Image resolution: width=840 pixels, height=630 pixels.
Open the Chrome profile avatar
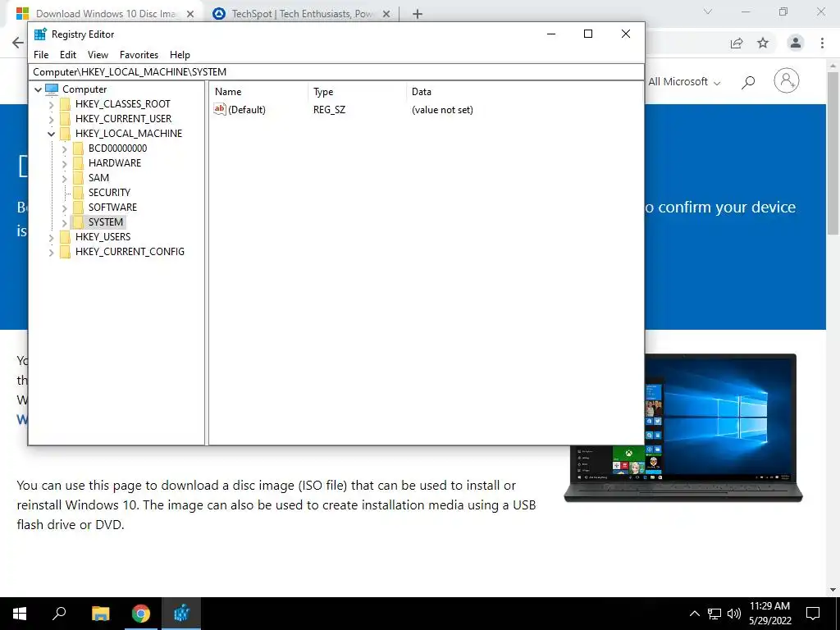(796, 43)
